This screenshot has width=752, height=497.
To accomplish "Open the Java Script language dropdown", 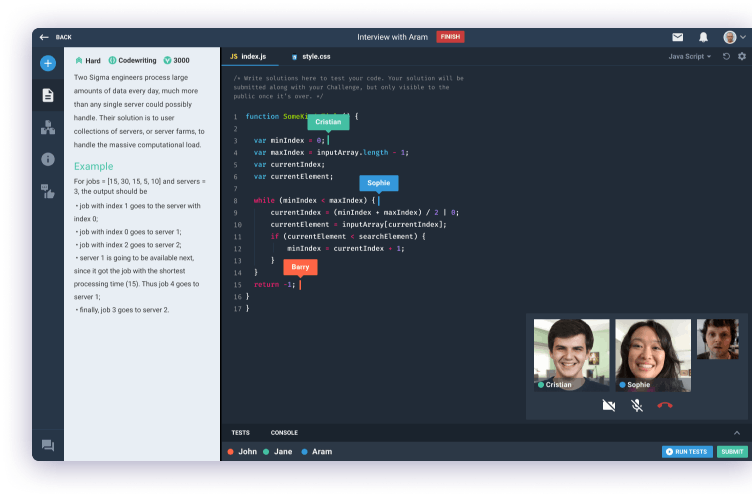I will click(x=690, y=57).
